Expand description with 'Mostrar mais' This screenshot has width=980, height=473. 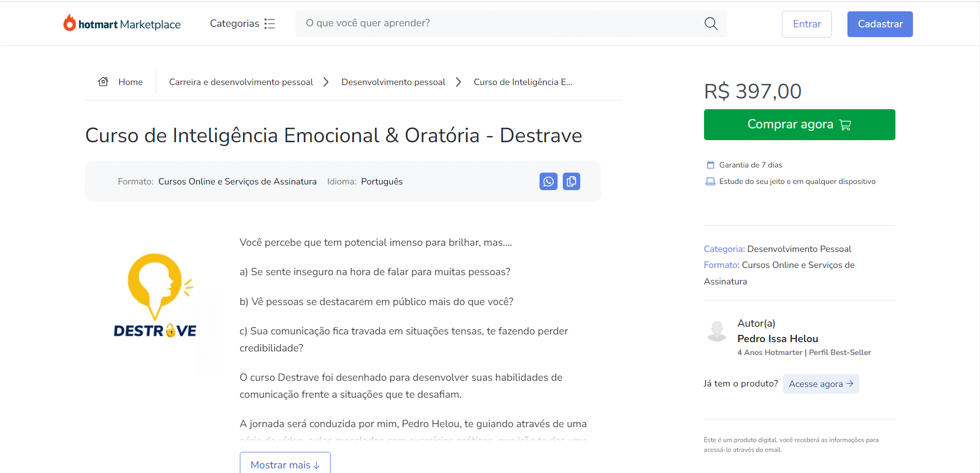285,464
